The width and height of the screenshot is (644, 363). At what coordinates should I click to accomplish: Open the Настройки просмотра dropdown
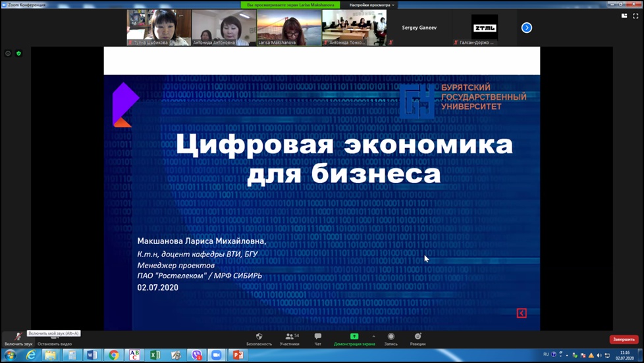(371, 5)
